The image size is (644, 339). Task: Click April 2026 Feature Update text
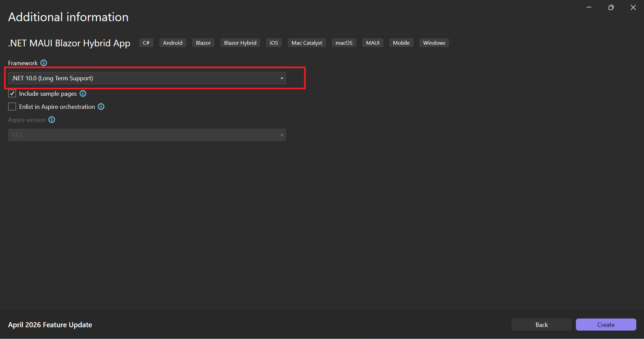50,325
